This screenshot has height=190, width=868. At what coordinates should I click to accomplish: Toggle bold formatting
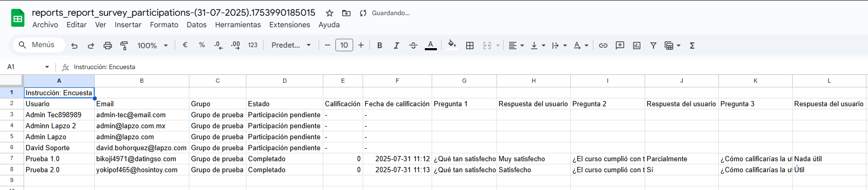(380, 46)
